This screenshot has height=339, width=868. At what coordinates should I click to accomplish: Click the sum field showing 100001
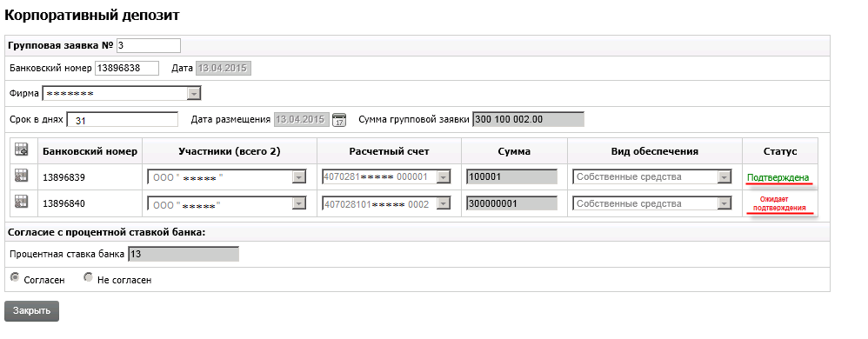(511, 177)
